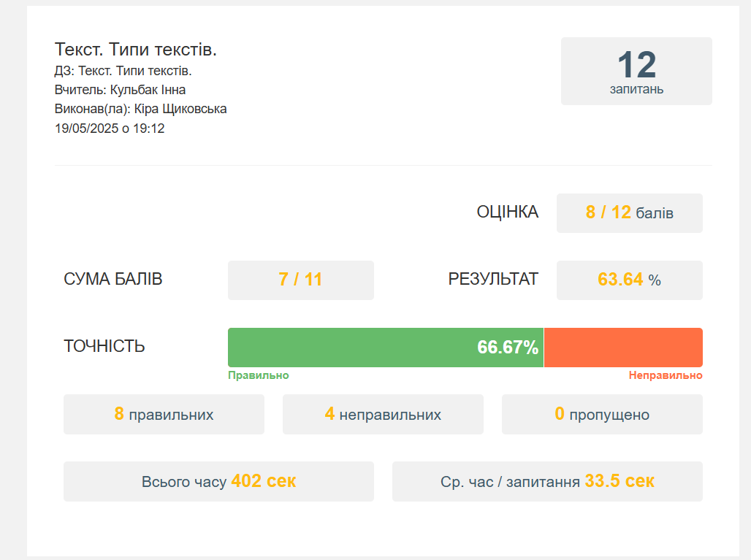Click the student name Кіра Щиковська
Screen dimensions: 751x560
(180, 109)
